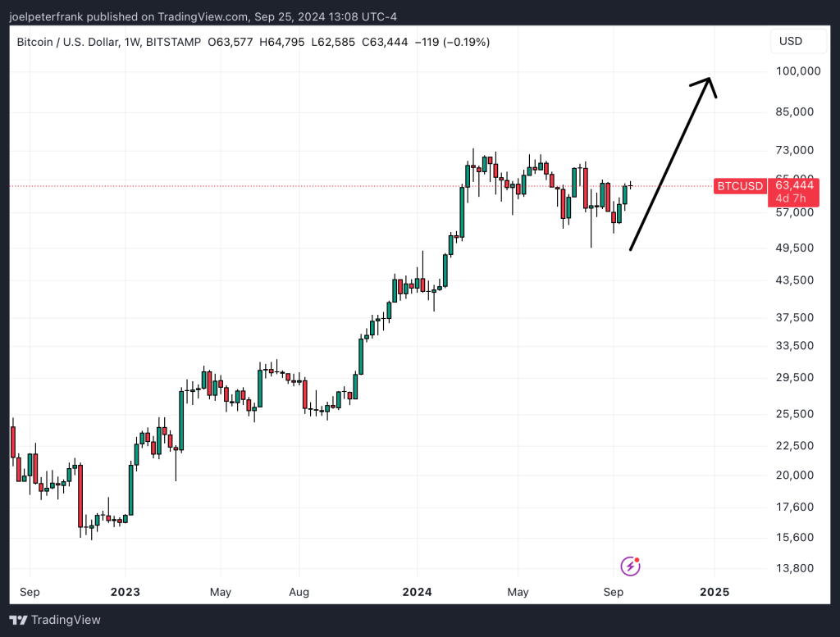Click the TradingView logo bottom left
Viewport: 840px width, 637px height.
point(55,621)
